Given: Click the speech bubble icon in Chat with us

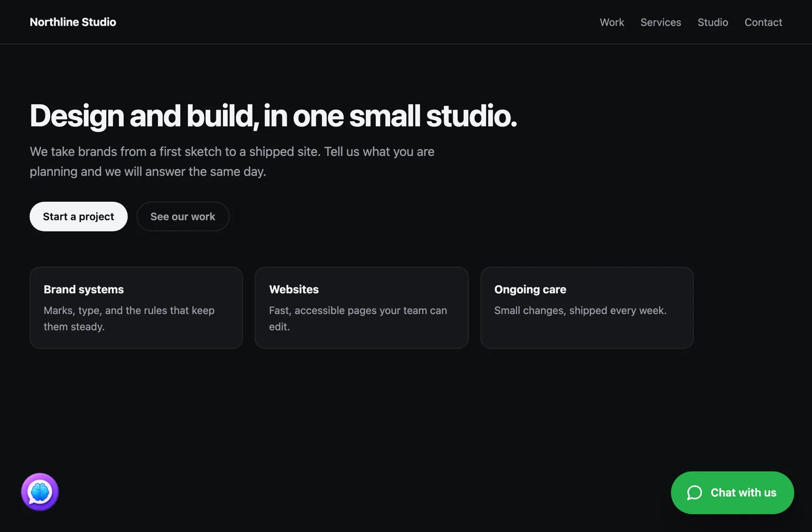Looking at the screenshot, I should (694, 493).
